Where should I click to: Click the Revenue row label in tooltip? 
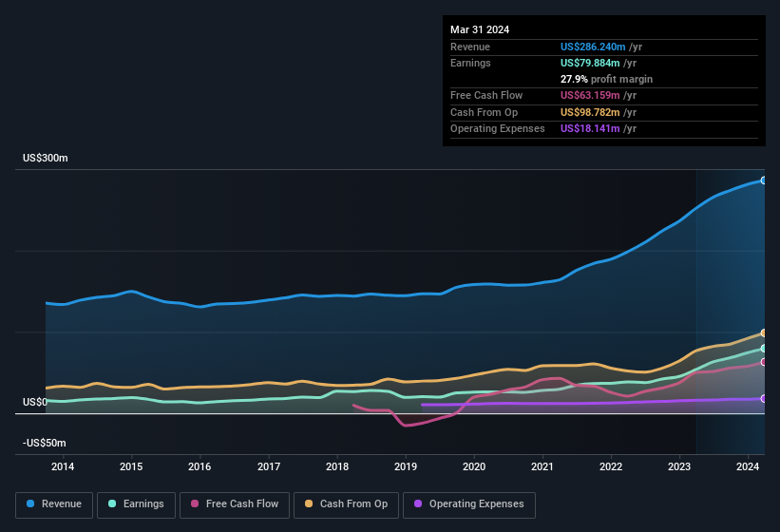(470, 47)
